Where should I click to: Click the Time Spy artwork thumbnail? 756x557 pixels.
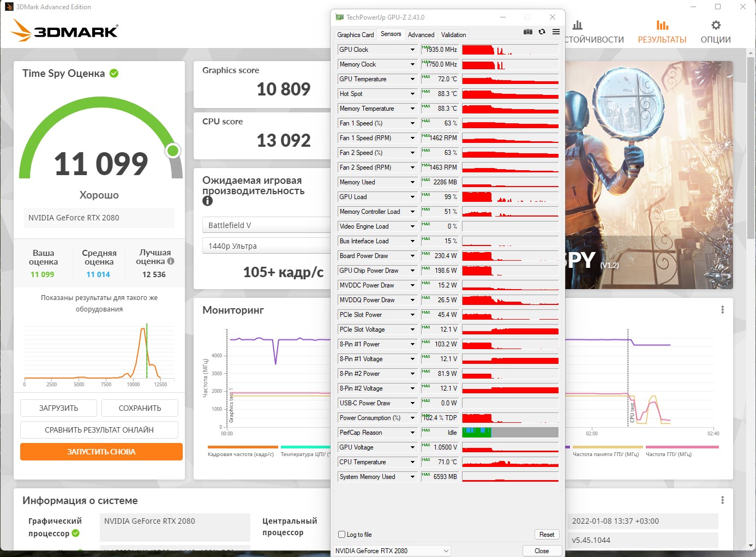tap(649, 175)
